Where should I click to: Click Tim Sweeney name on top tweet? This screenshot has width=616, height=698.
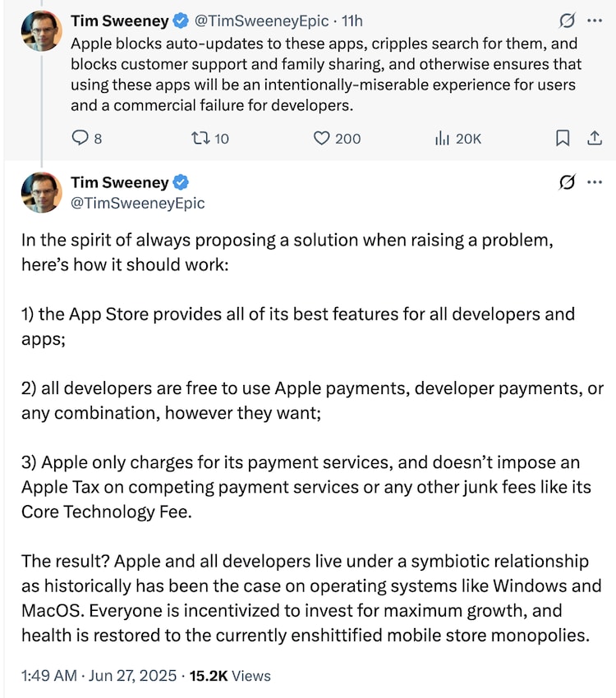point(119,21)
